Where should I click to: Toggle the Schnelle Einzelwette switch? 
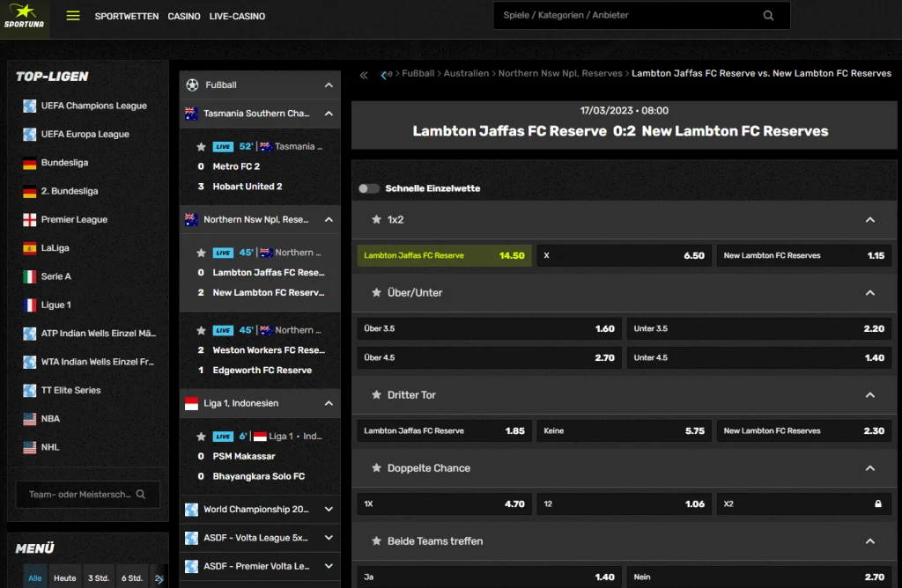[x=368, y=188]
